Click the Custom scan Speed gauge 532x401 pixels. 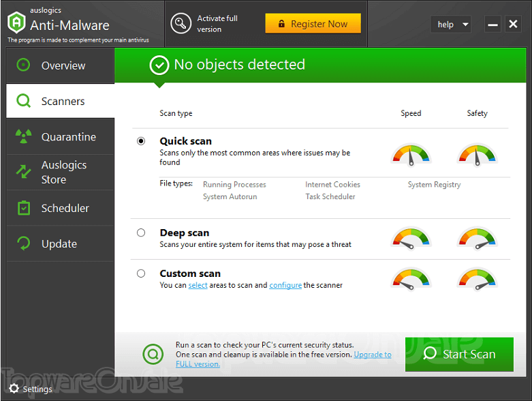click(x=411, y=279)
